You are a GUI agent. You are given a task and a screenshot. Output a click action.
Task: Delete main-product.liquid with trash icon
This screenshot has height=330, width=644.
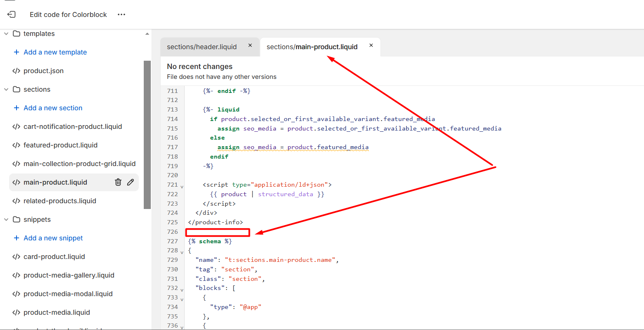pyautogui.click(x=118, y=182)
